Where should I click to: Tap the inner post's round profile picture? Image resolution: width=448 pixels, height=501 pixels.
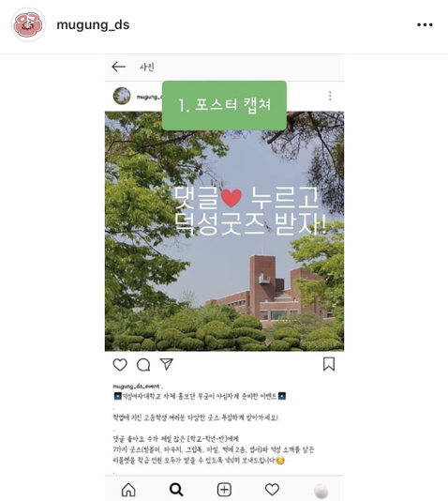pos(122,96)
